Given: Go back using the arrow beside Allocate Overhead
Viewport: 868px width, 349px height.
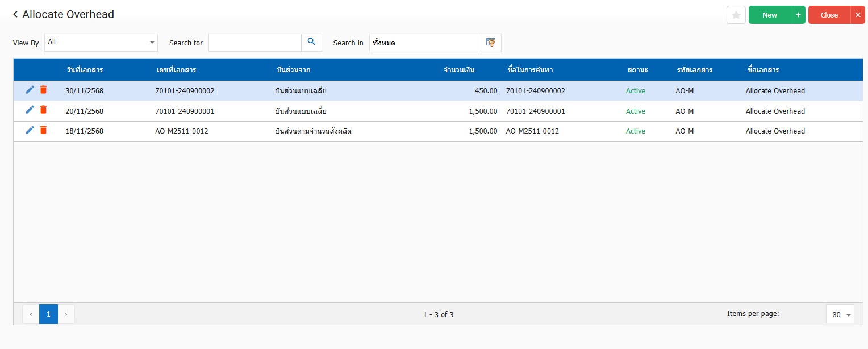Looking at the screenshot, I should click(15, 15).
